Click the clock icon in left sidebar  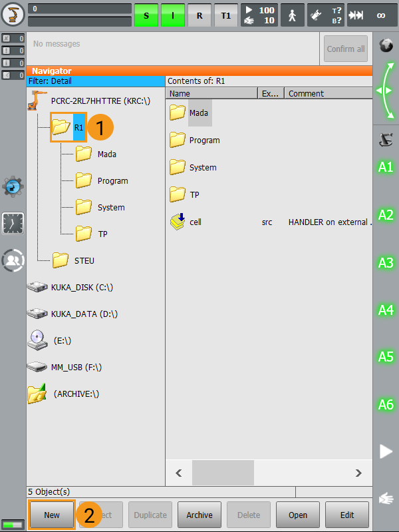point(13,224)
